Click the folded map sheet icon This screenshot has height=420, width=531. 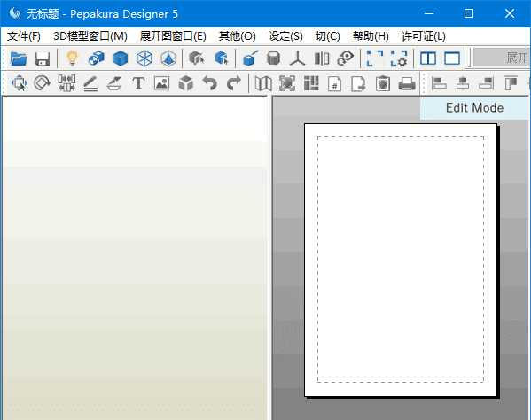[x=263, y=83]
